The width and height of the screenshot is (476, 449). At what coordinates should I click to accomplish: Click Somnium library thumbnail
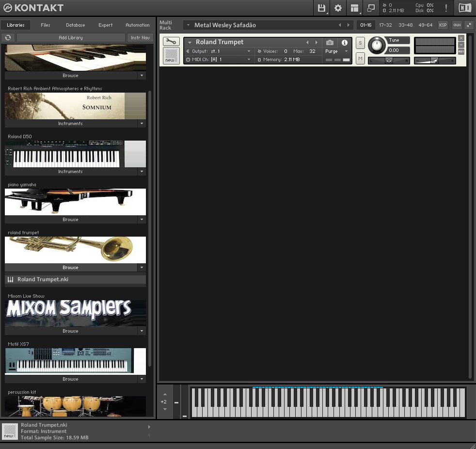75,106
